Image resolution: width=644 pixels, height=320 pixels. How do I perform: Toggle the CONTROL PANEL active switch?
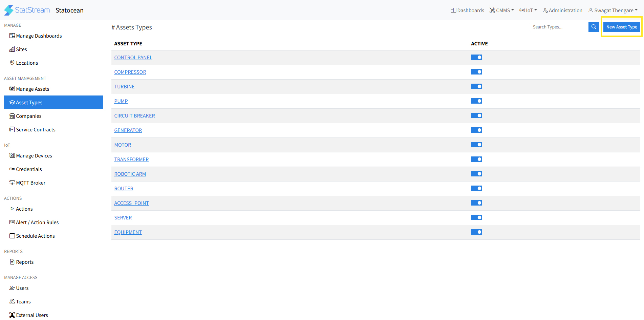476,58
